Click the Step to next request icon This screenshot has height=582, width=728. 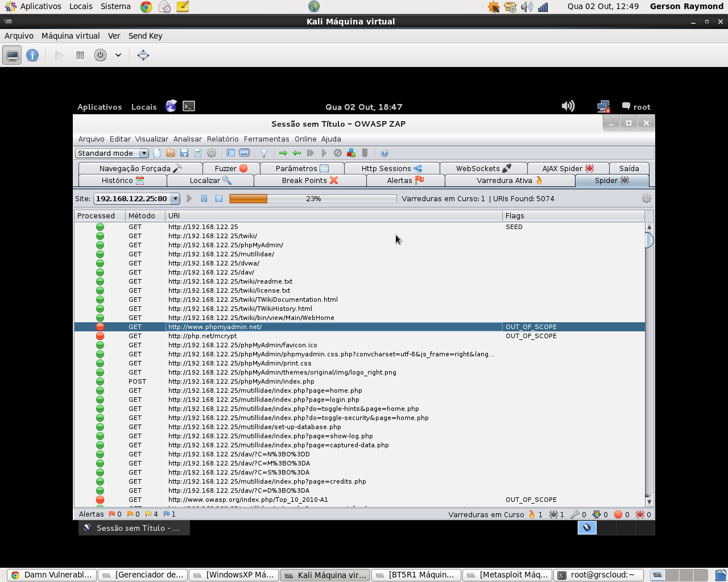click(x=311, y=153)
